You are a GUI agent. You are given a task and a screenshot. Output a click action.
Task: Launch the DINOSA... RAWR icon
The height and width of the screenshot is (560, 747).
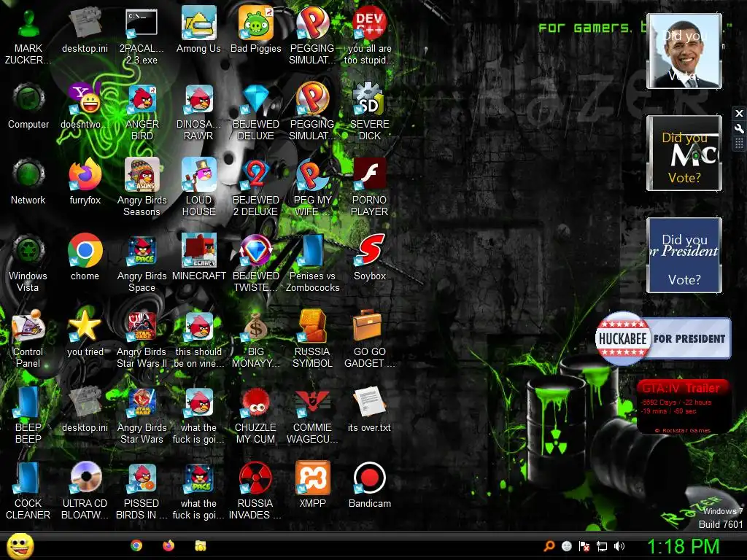[198, 112]
